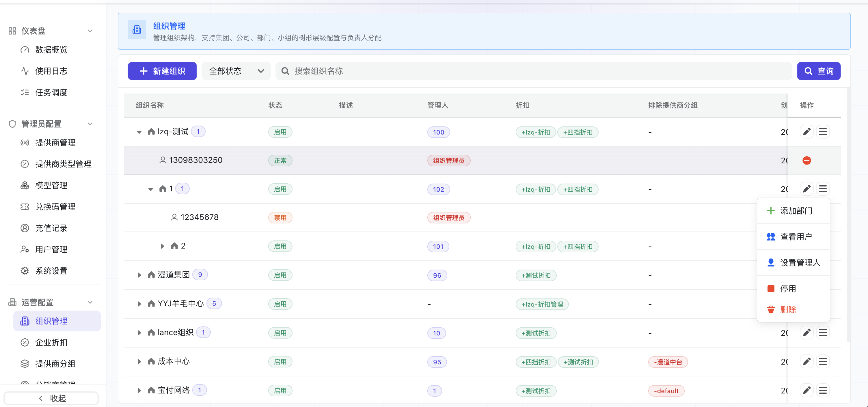The image size is (868, 407).
Task: Click the -漫道中台 excluded group tag
Action: (x=668, y=362)
